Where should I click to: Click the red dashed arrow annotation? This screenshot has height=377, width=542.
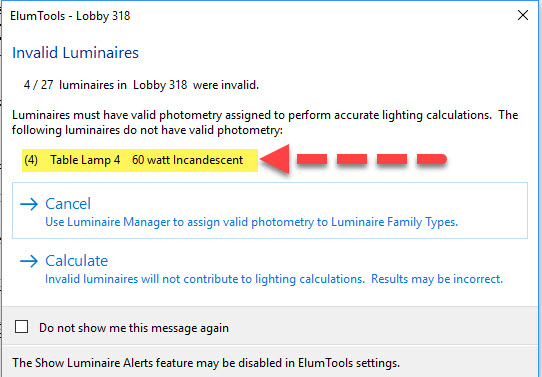point(353,159)
